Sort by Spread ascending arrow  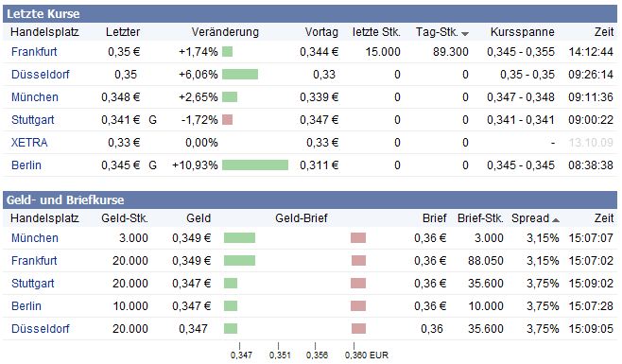pos(556,220)
